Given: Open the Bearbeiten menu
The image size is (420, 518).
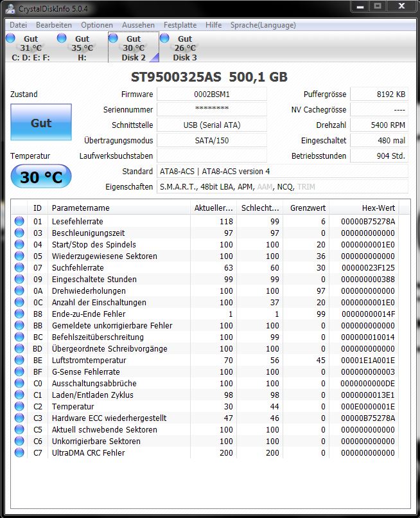Looking at the screenshot, I should click(x=54, y=25).
